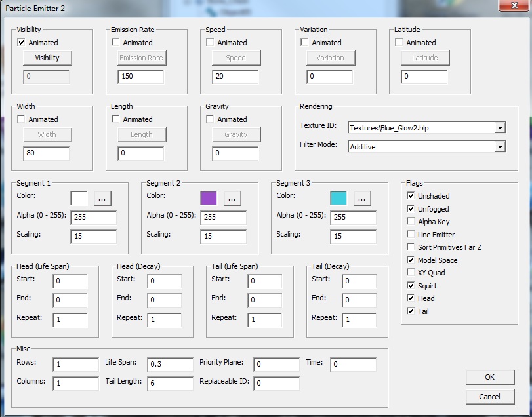Click Head Decay Start field
The image size is (532, 417).
click(x=165, y=281)
